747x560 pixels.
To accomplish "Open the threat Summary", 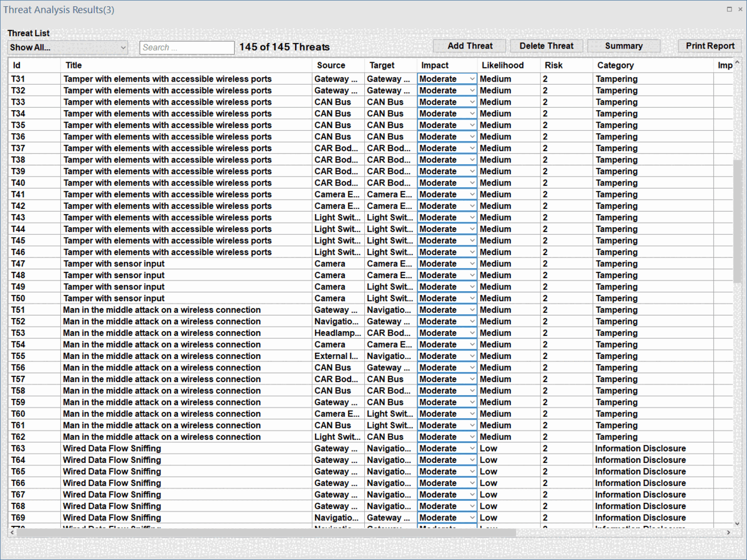I will click(623, 46).
